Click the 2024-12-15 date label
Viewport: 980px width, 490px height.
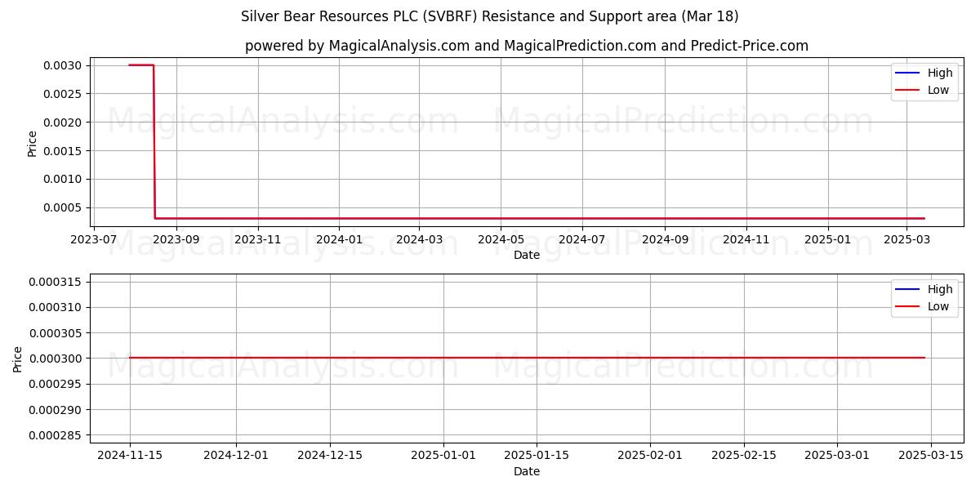tap(329, 456)
